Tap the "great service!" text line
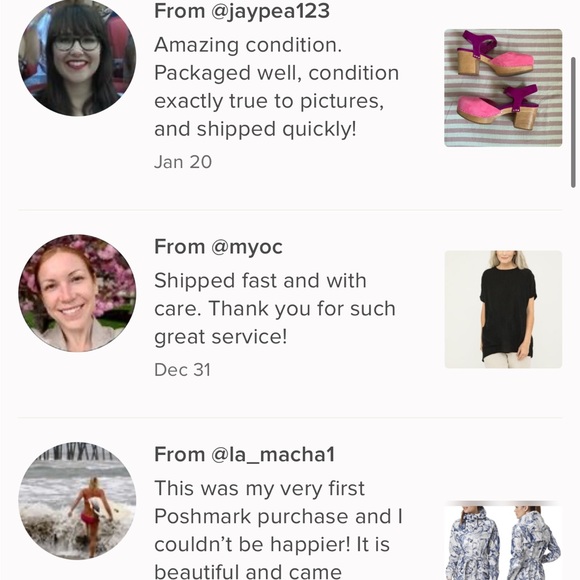This screenshot has height=580, width=580. pyautogui.click(x=220, y=337)
